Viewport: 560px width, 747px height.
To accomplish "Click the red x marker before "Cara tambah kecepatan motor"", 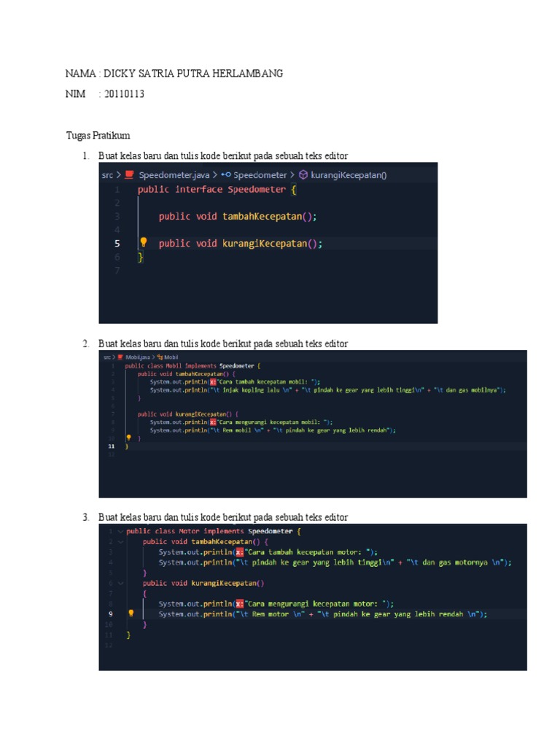I will [x=239, y=552].
